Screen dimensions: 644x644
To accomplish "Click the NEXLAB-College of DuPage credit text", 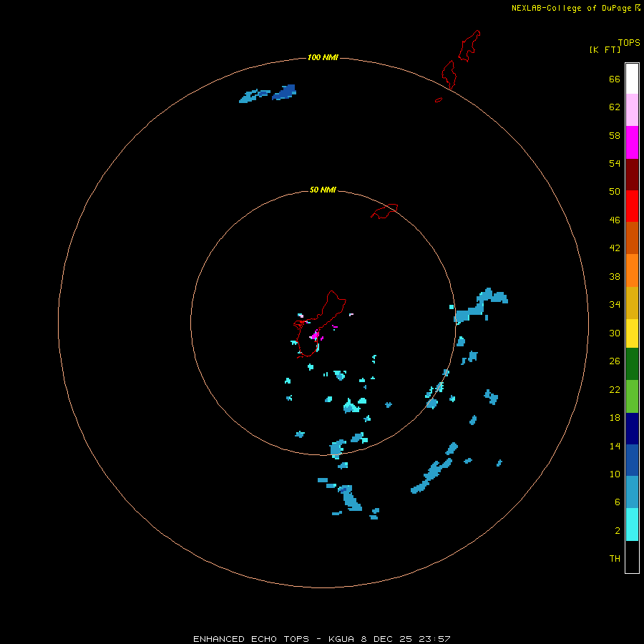I will (571, 8).
